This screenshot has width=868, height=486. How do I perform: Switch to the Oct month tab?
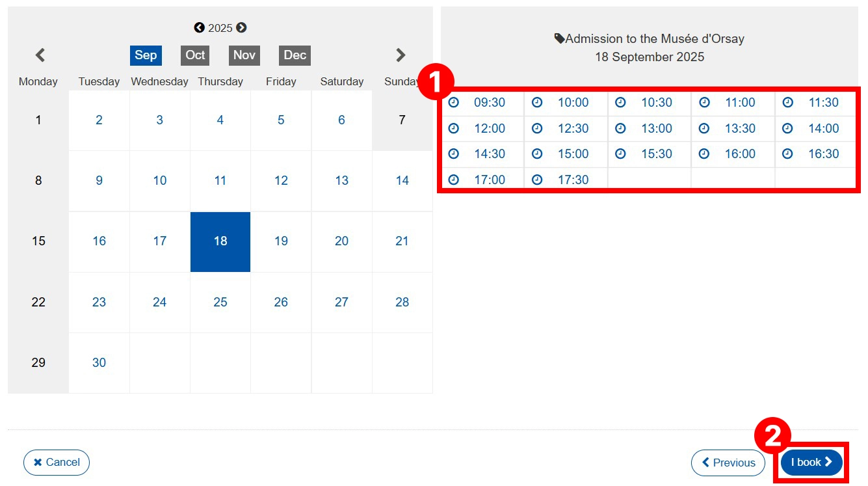tap(195, 55)
